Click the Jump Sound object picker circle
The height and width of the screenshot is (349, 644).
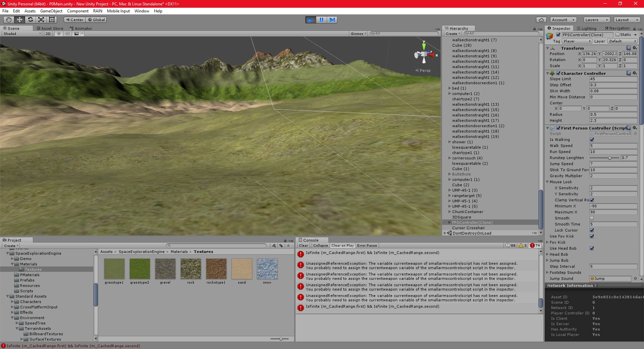click(635, 279)
